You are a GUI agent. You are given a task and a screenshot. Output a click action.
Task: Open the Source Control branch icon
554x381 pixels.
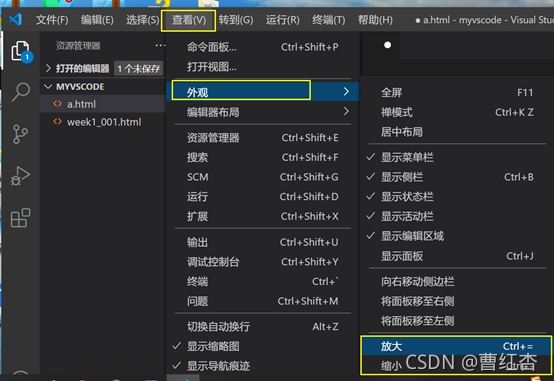point(20,134)
